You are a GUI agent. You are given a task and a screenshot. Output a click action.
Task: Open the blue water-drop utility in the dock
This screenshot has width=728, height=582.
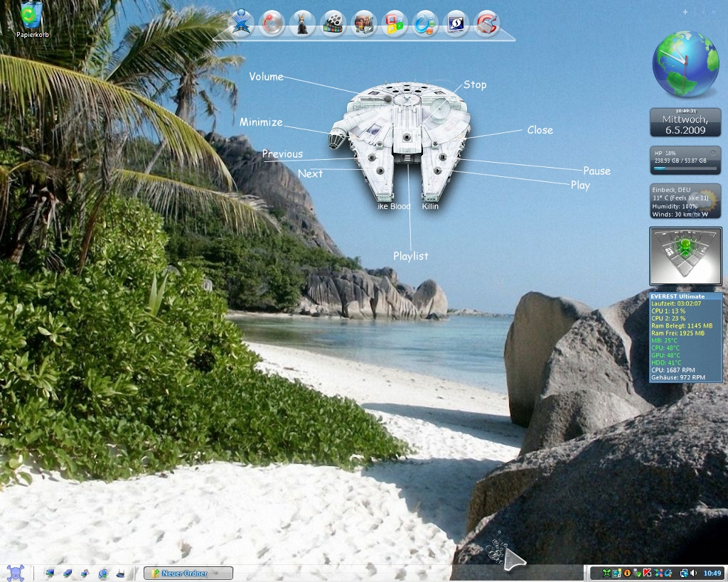coord(426,23)
